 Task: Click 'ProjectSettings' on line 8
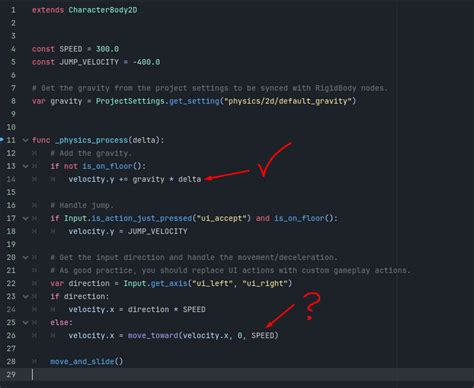(x=130, y=101)
